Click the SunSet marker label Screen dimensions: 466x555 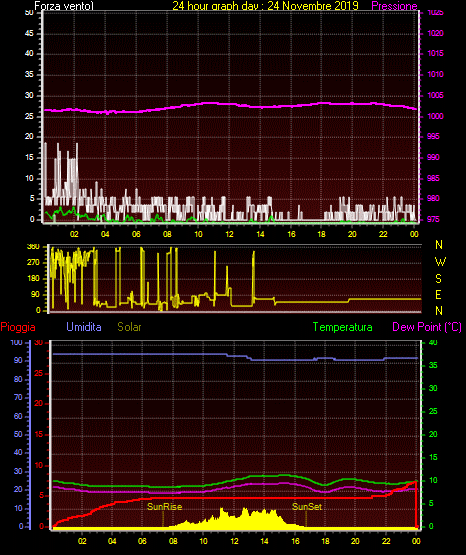pos(307,507)
